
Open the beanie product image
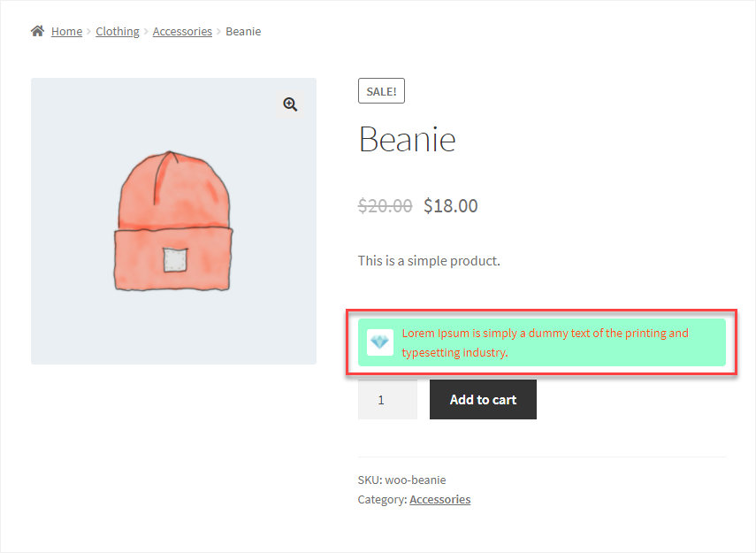tap(173, 221)
